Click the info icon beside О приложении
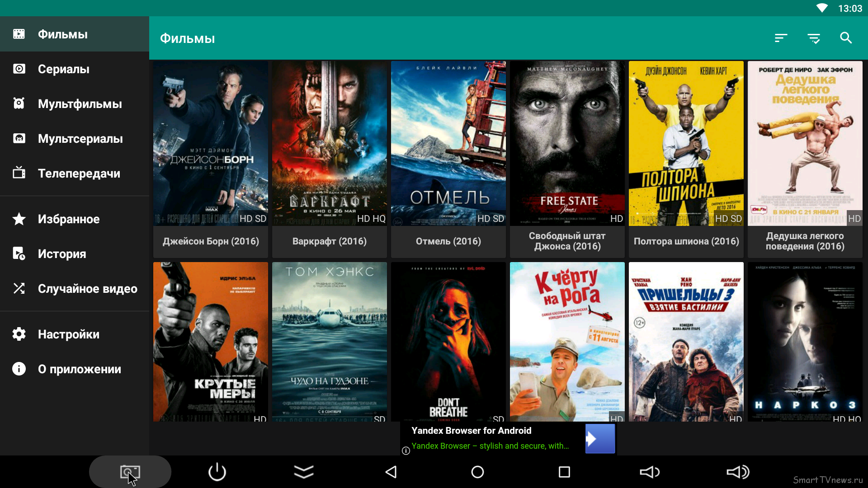Screen dimensions: 868x488 (19, 369)
